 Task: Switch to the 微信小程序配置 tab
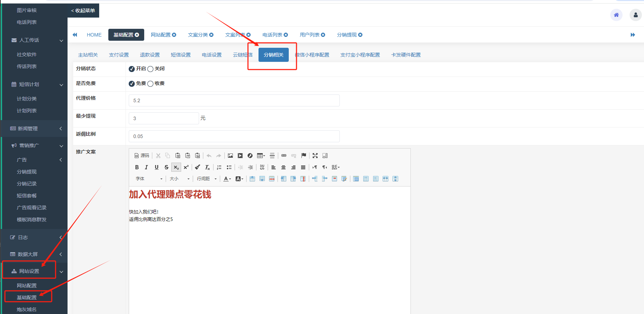click(312, 55)
